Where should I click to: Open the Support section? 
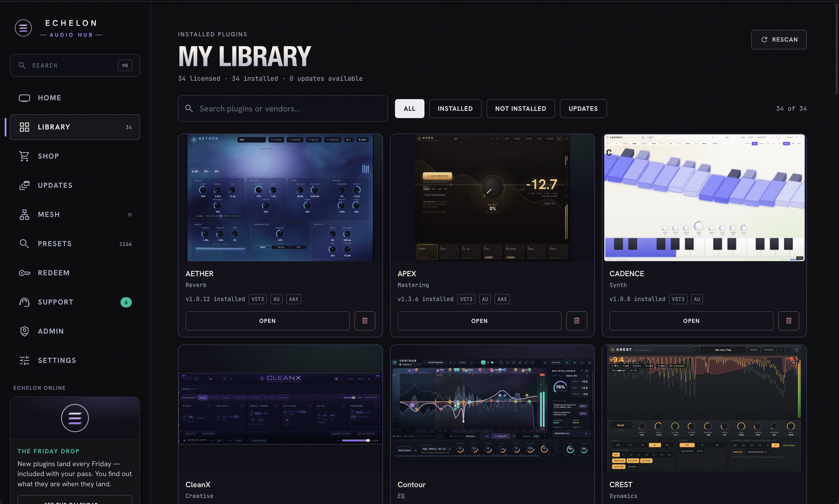click(75, 302)
